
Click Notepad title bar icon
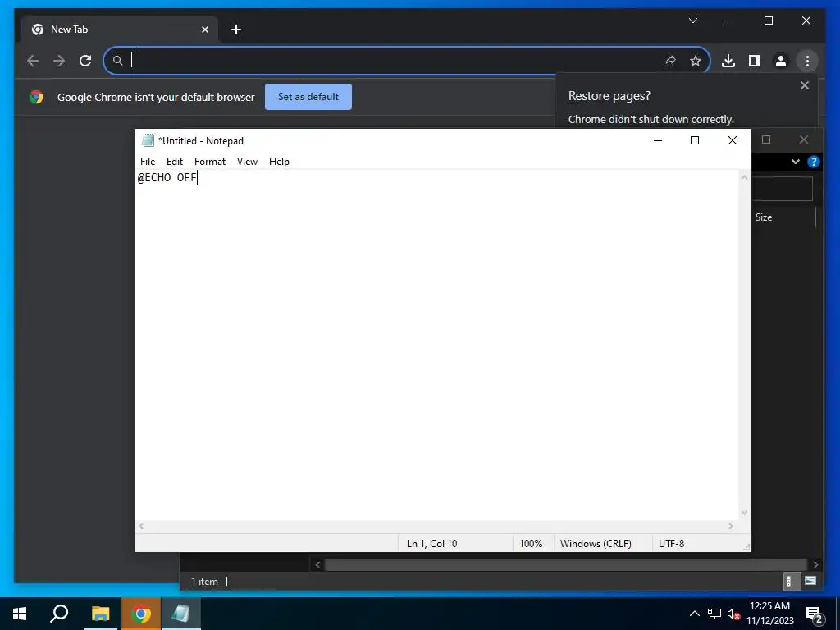(148, 140)
